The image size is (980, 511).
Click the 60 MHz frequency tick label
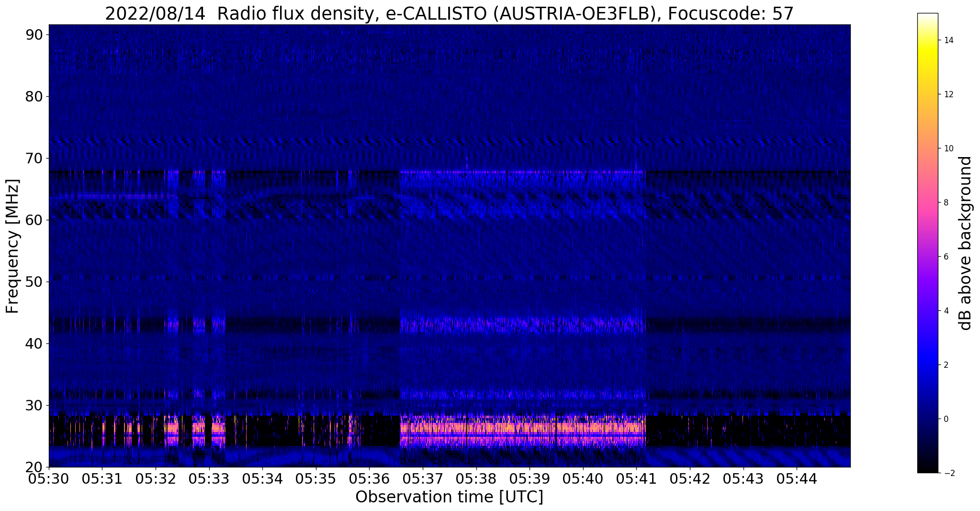tap(34, 220)
